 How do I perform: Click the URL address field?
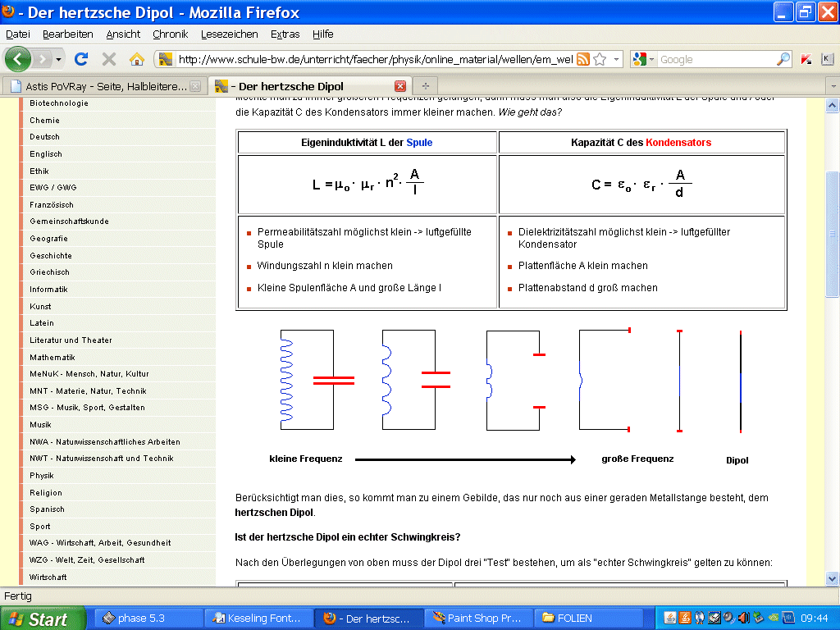(x=375, y=59)
